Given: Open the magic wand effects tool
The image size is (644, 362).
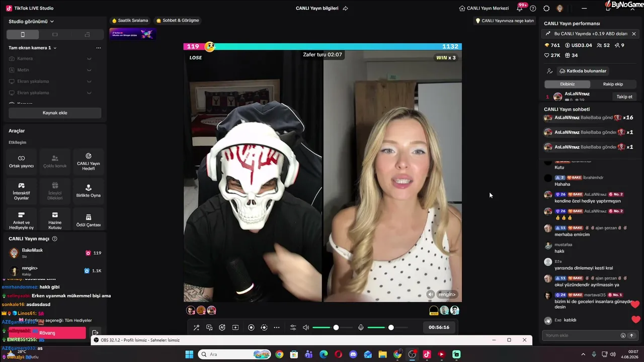Looking at the screenshot, I should click(x=197, y=327).
